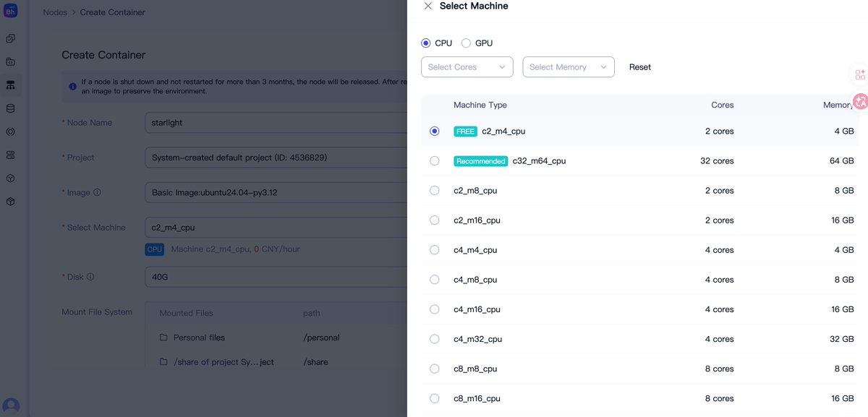Choose the Recommended c32_m64_cpu radio button

click(434, 161)
